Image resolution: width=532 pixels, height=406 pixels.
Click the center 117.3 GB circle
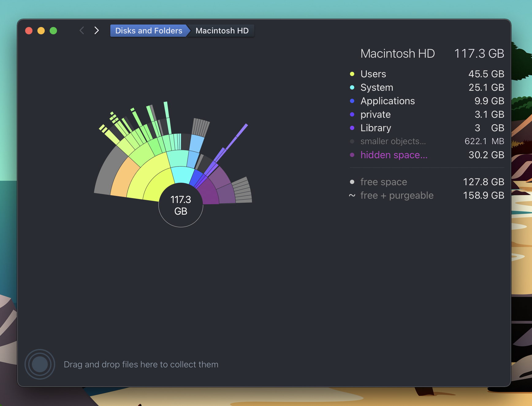(x=181, y=205)
